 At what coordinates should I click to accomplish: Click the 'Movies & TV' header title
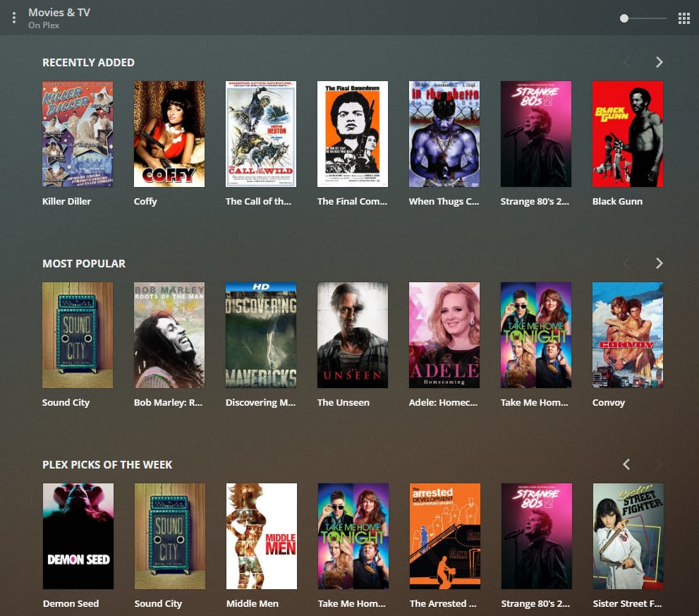59,13
